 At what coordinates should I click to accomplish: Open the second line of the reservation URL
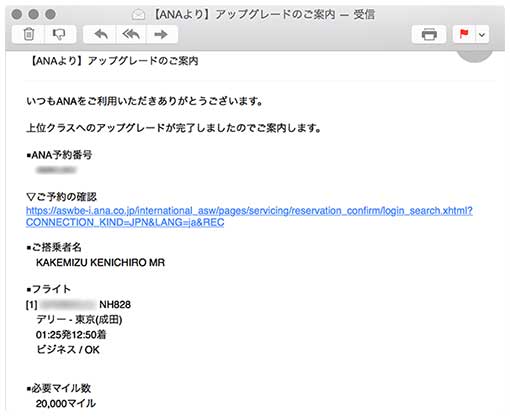pos(125,223)
